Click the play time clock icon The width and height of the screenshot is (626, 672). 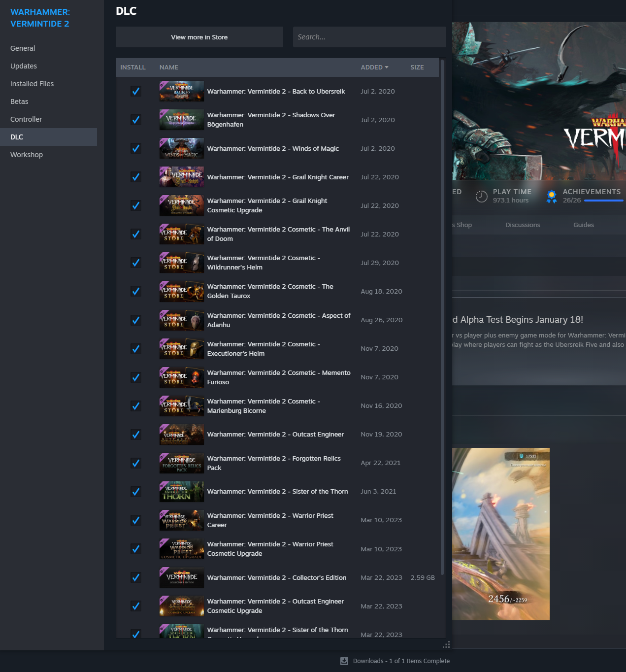pyautogui.click(x=482, y=197)
